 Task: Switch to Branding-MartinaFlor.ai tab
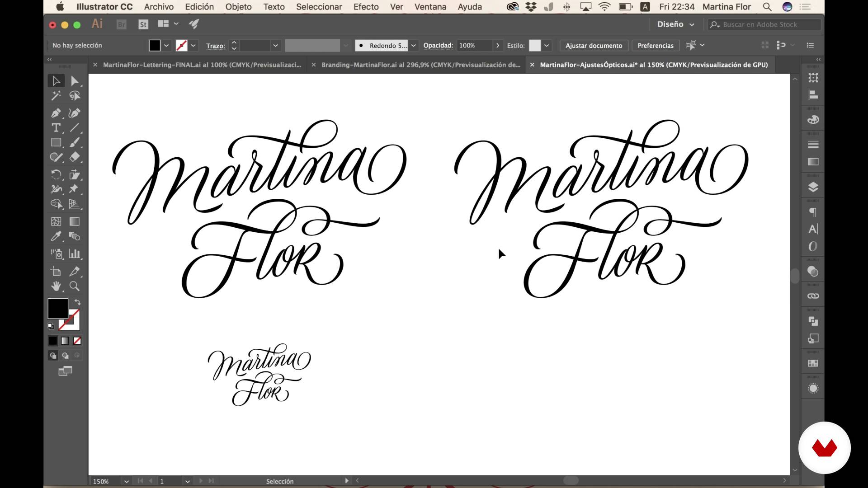420,65
